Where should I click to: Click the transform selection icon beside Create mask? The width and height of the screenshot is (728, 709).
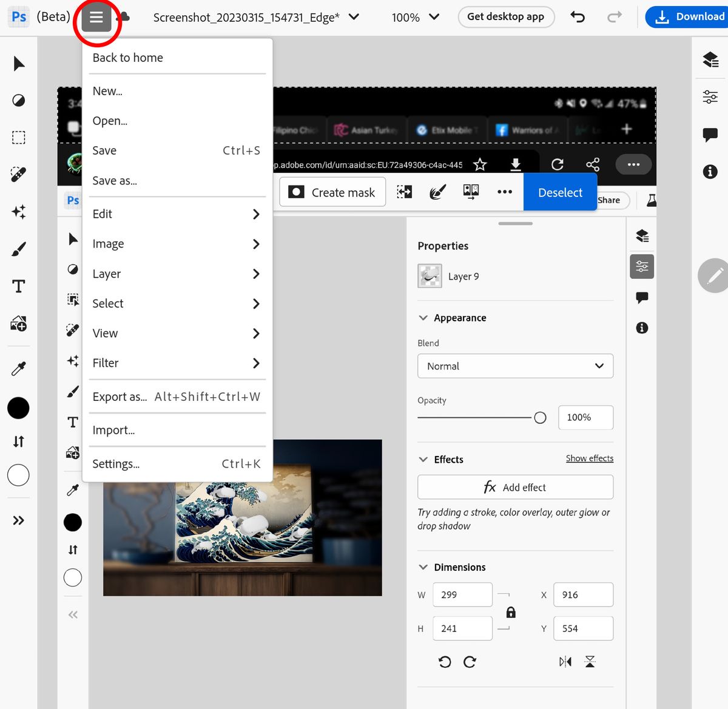pyautogui.click(x=404, y=192)
